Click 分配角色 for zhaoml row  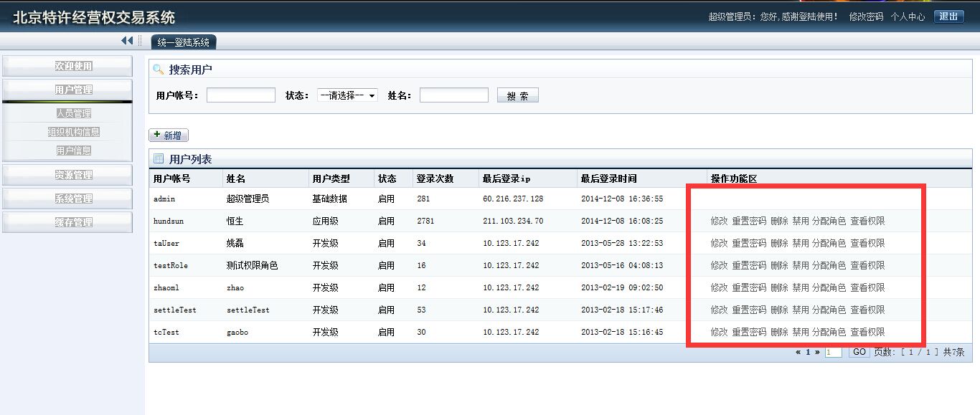click(829, 287)
